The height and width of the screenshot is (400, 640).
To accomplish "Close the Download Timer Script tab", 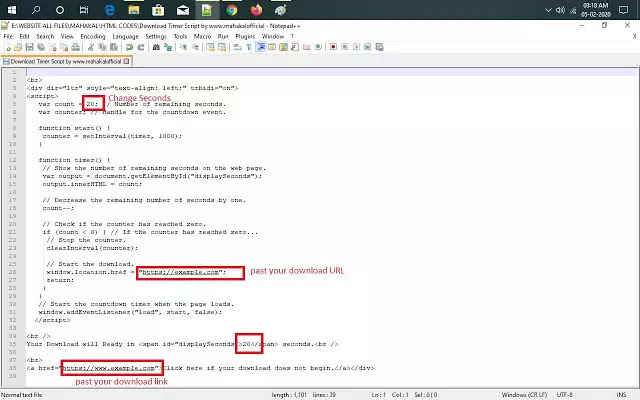I will 126,61.
